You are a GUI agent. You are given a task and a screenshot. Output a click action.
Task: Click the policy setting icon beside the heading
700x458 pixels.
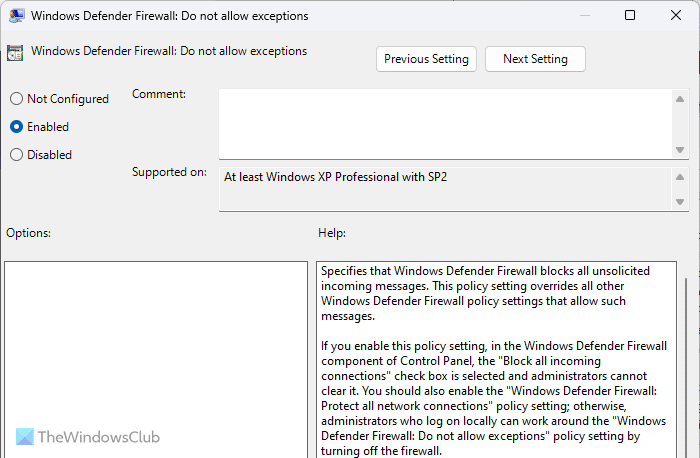15,54
